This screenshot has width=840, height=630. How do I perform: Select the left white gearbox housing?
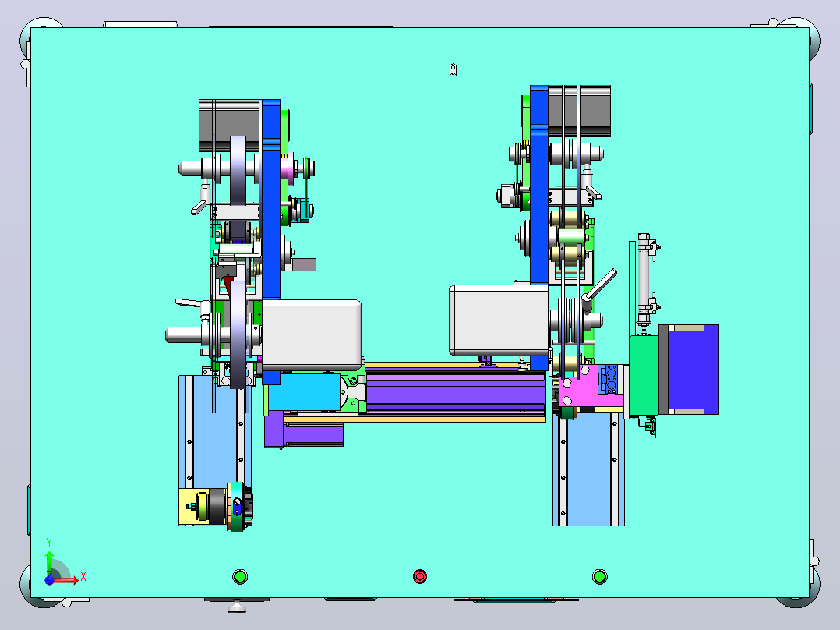(x=311, y=335)
